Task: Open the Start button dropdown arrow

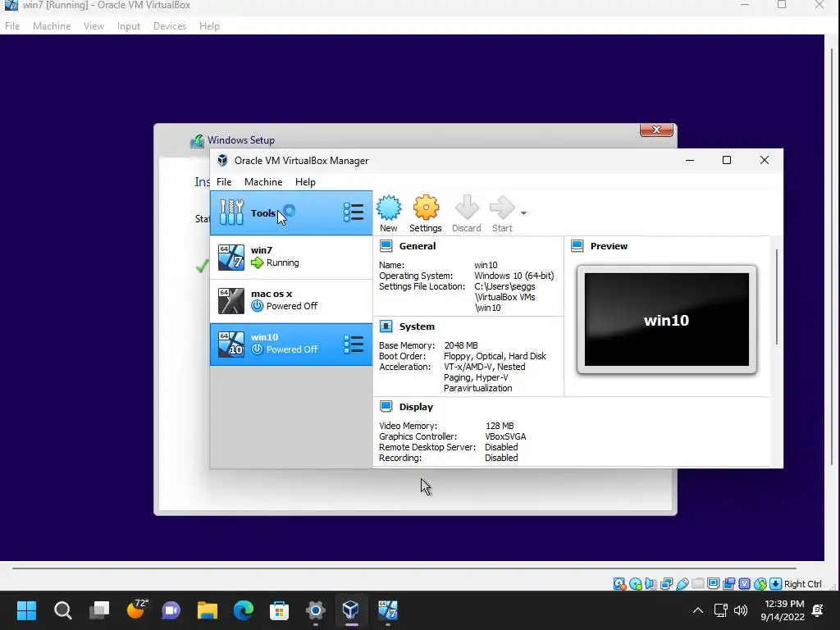Action: (523, 213)
